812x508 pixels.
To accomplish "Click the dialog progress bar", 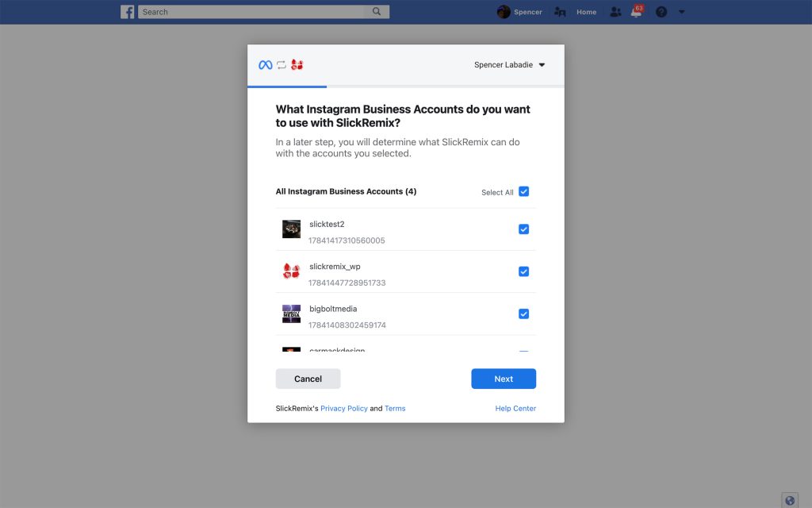I will tap(406, 87).
